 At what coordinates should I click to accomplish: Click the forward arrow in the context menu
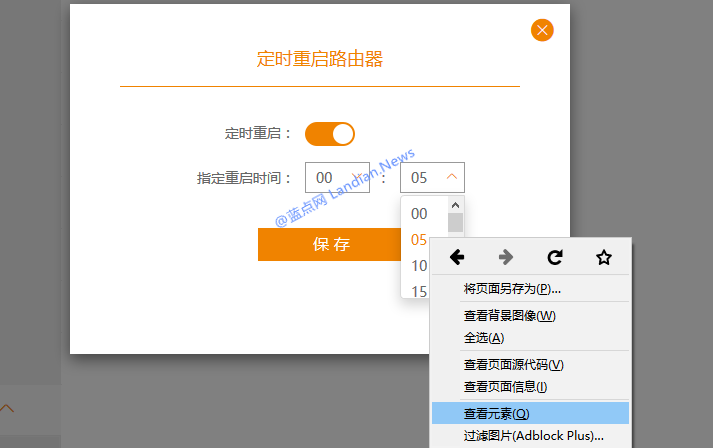point(506,257)
